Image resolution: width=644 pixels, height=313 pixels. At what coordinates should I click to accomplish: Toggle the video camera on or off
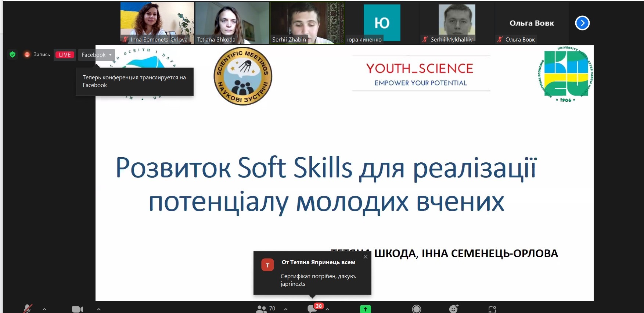77,309
